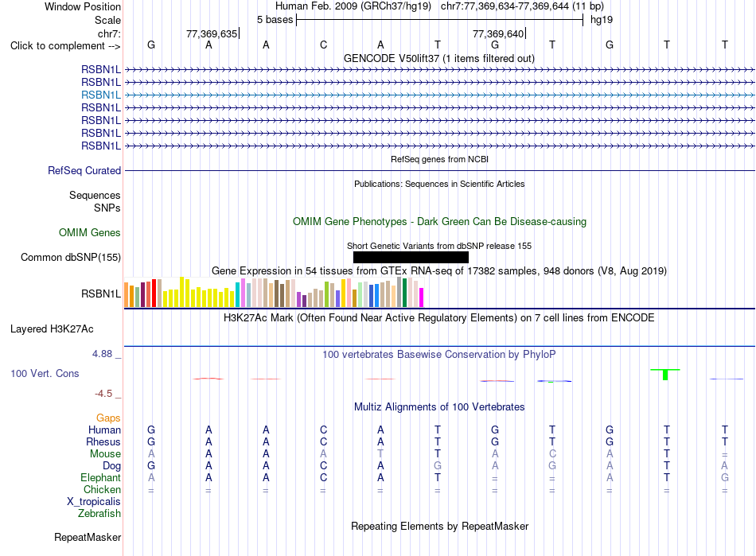756x556 pixels.
Task: Click the RSBN1L light blue transcript label
Action: point(101,95)
